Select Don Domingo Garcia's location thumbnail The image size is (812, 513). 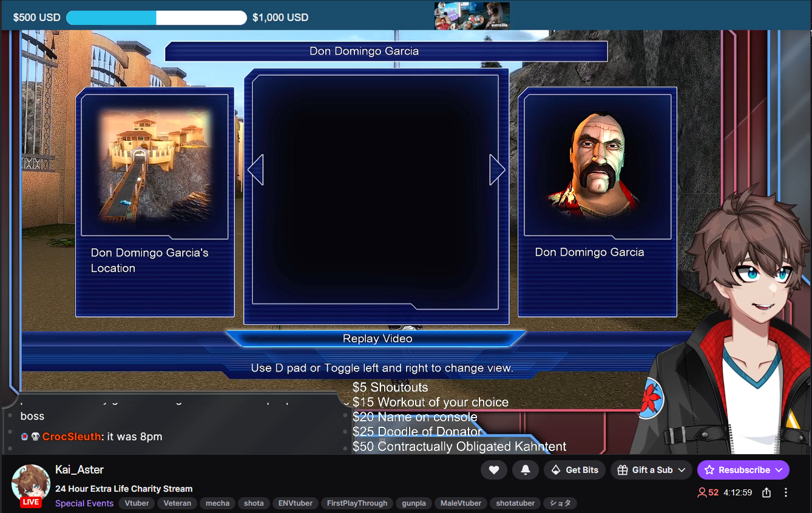pyautogui.click(x=155, y=166)
